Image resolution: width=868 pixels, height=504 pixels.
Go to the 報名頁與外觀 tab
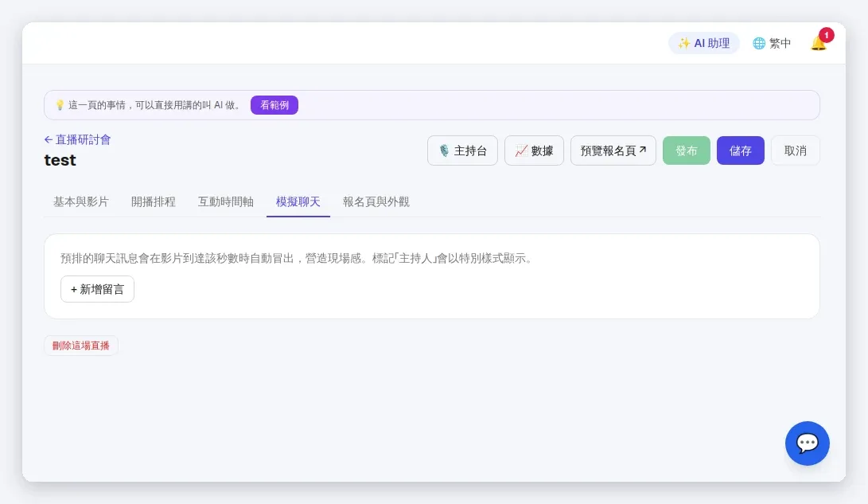click(x=376, y=202)
